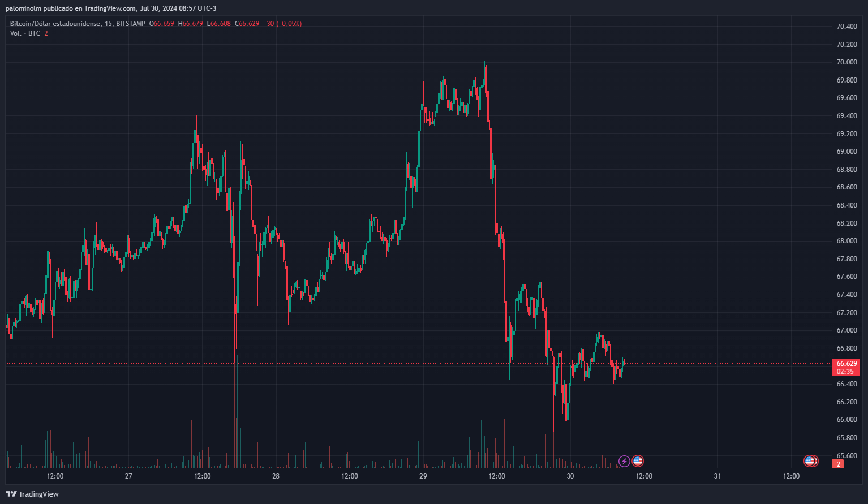Viewport: 868px width, 504px height.
Task: Click the 67.200 price axis label
Action: click(846, 313)
